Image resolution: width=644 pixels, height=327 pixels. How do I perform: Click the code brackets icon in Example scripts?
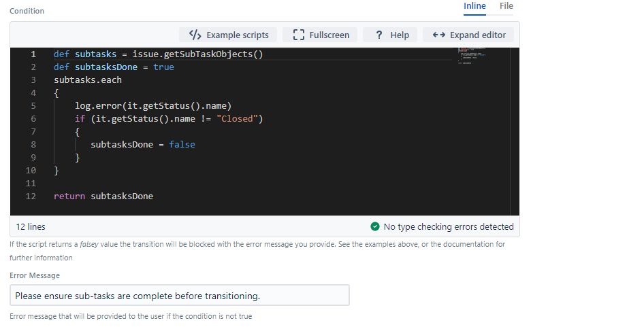pos(195,35)
